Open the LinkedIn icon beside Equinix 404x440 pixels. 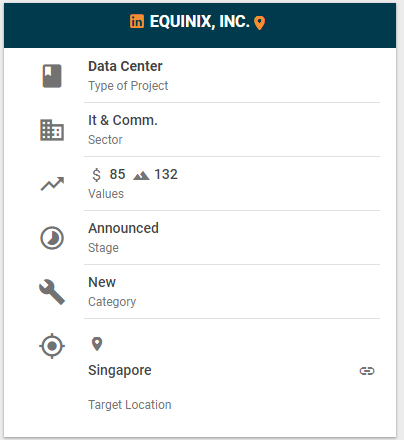click(137, 21)
